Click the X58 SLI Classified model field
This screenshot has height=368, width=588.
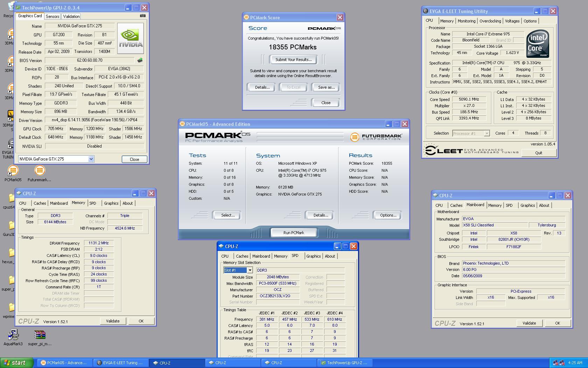click(495, 225)
